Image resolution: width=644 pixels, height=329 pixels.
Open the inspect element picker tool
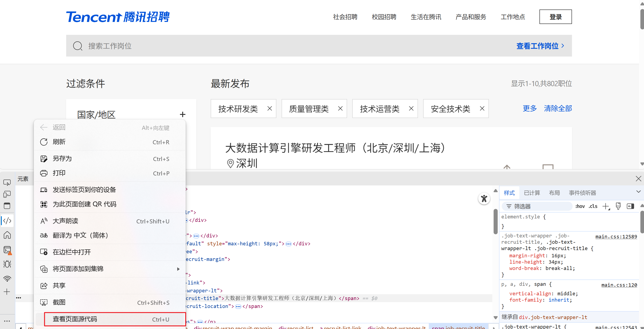point(7,182)
